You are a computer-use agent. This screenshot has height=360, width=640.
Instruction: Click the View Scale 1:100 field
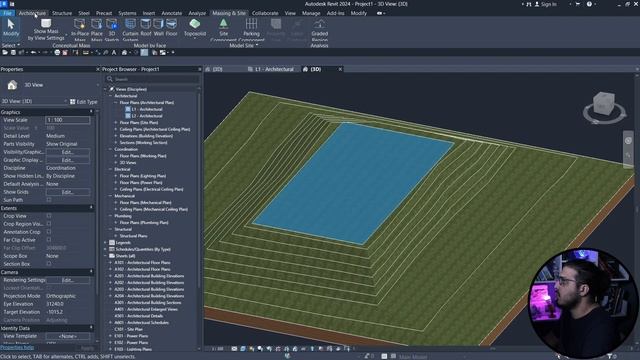click(x=68, y=120)
